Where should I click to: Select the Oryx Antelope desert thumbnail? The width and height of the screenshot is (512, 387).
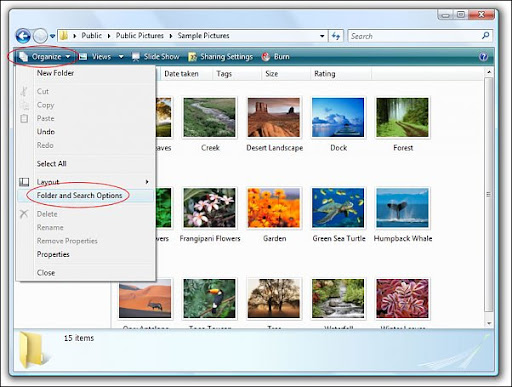[145, 298]
